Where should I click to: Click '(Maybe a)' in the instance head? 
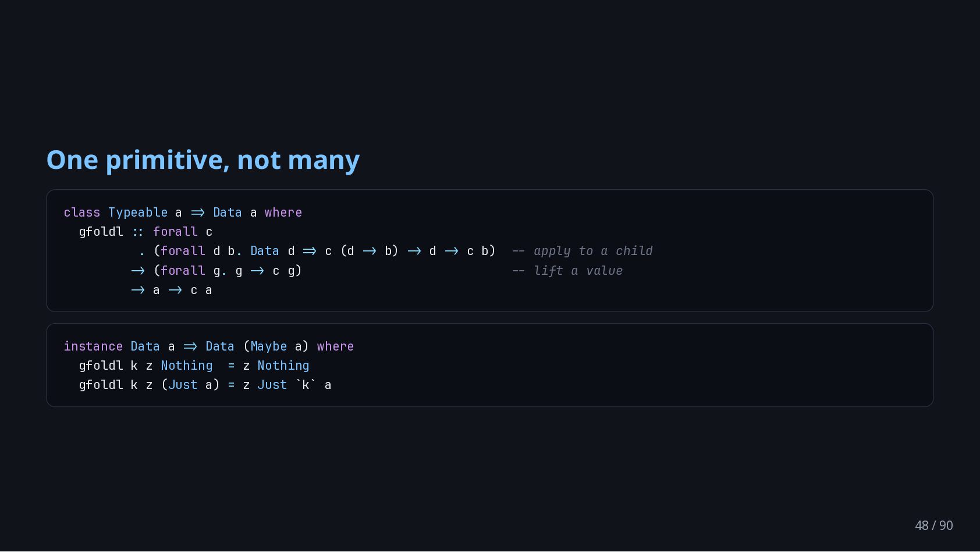[276, 346]
